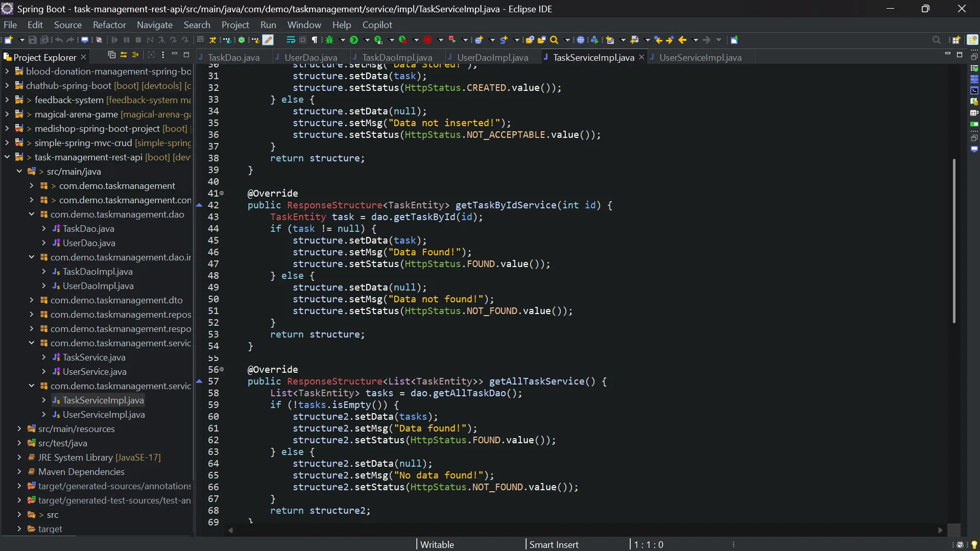Click the yellow Back navigation arrow
Screen dimensions: 980x551
[x=682, y=40]
